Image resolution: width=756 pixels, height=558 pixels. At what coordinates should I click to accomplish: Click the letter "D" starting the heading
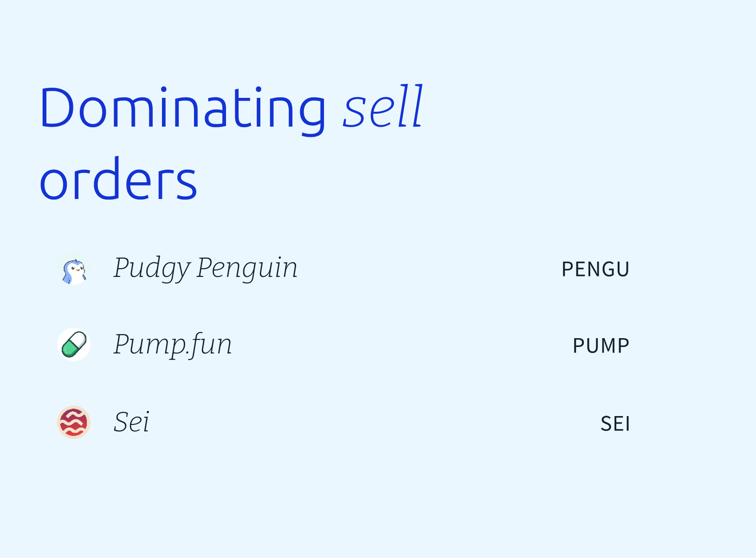[57, 108]
